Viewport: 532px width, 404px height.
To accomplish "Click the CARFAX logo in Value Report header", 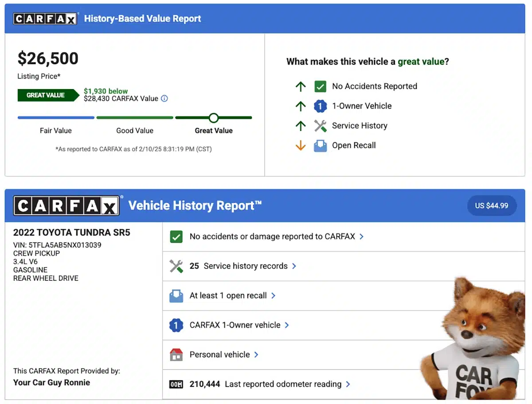I will 45,19.
